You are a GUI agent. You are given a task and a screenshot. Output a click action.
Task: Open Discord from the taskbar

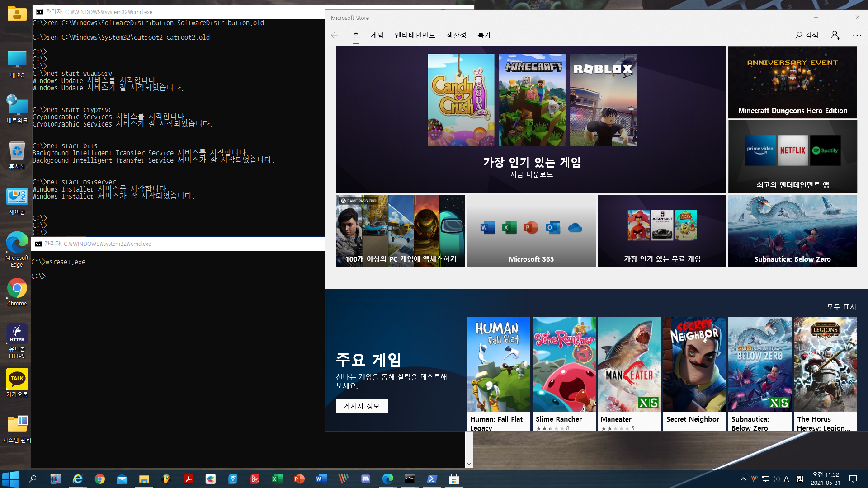366,479
